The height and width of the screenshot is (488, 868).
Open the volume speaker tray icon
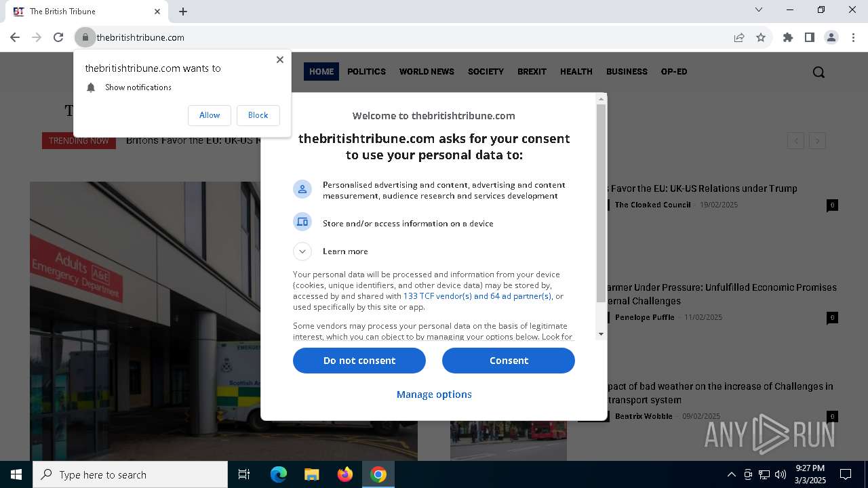point(781,474)
